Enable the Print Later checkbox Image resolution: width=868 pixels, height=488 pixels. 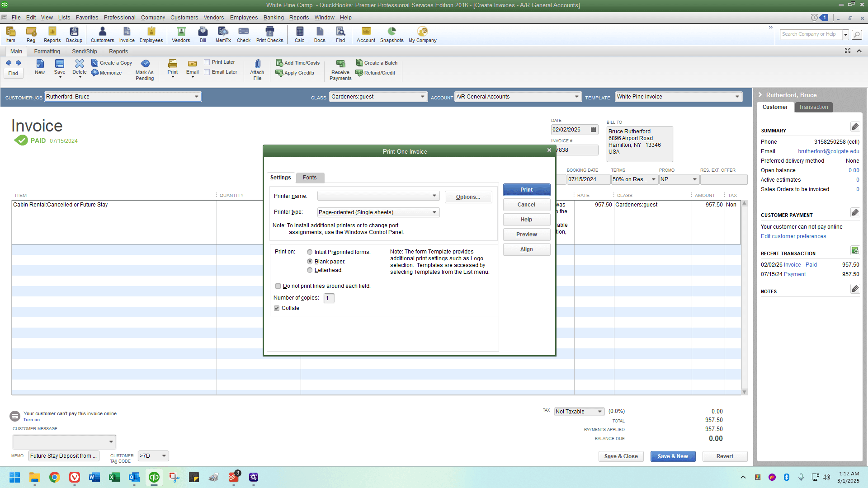point(207,62)
